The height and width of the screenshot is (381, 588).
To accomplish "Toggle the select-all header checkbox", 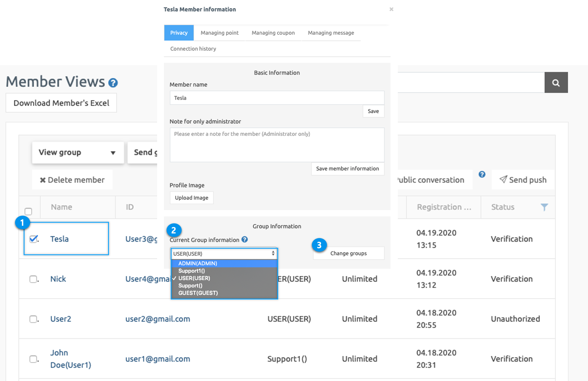I will point(28,211).
